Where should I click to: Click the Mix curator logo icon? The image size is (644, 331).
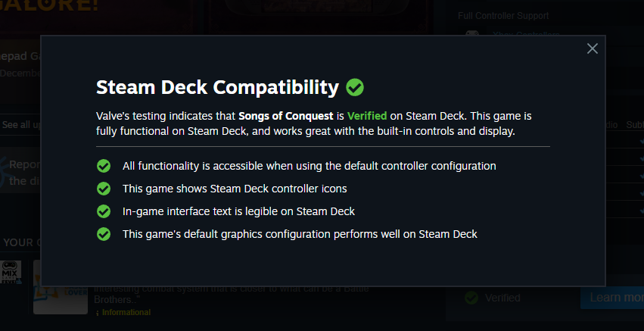[x=11, y=270]
